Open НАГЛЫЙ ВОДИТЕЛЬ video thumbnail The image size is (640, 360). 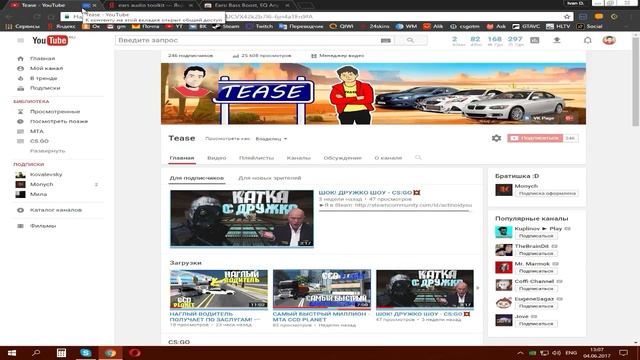point(219,289)
